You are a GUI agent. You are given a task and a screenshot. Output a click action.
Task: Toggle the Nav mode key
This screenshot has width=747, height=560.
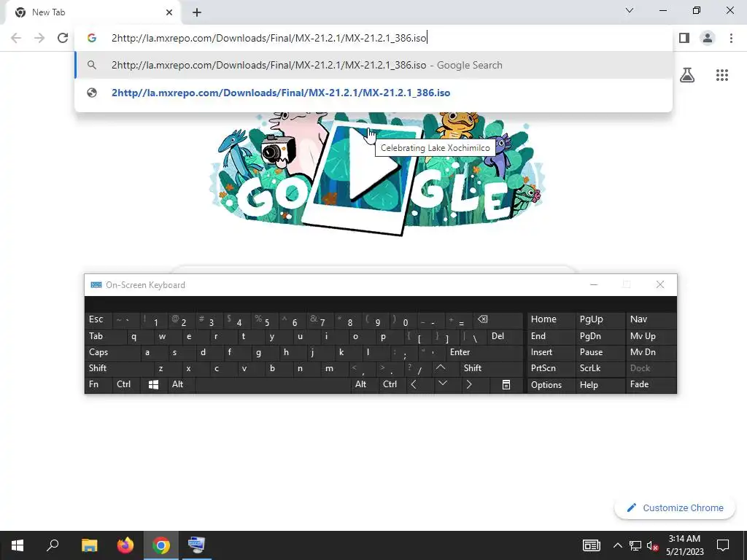pyautogui.click(x=651, y=319)
